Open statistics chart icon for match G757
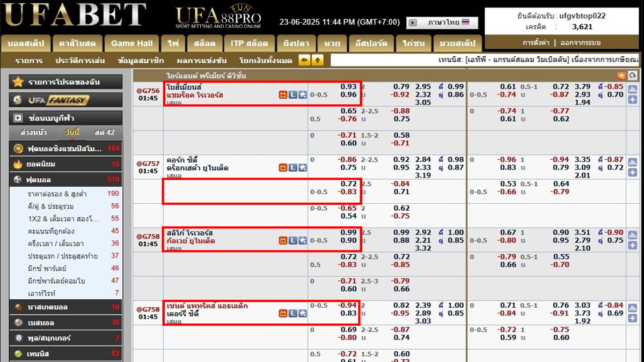This screenshot has width=644, height=362. [x=632, y=162]
